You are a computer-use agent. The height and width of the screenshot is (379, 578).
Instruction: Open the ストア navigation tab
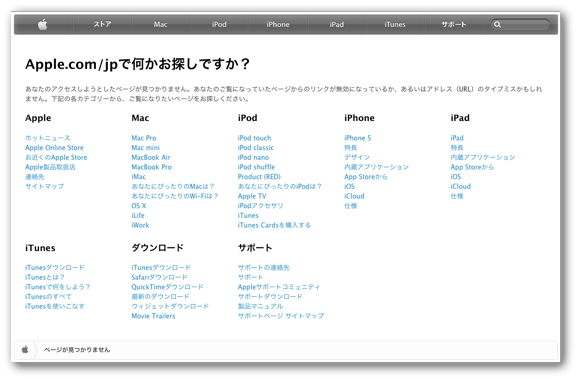tap(102, 24)
